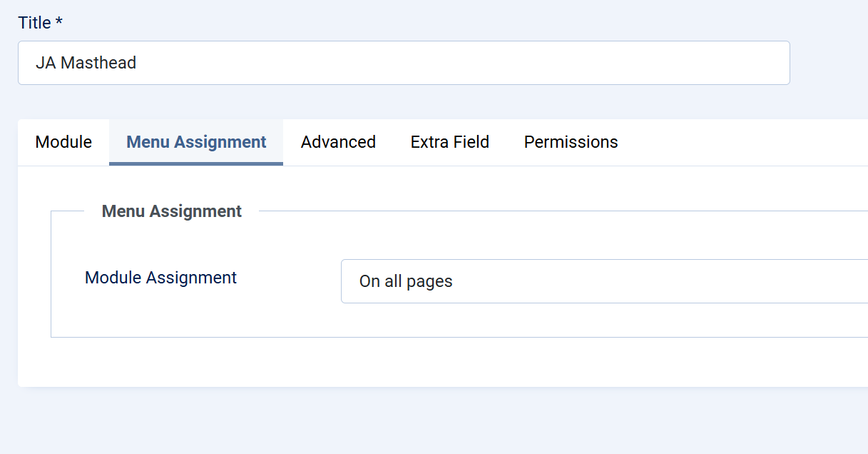Open the Permissions tab
Screen dimensions: 868x454
pyautogui.click(x=571, y=142)
